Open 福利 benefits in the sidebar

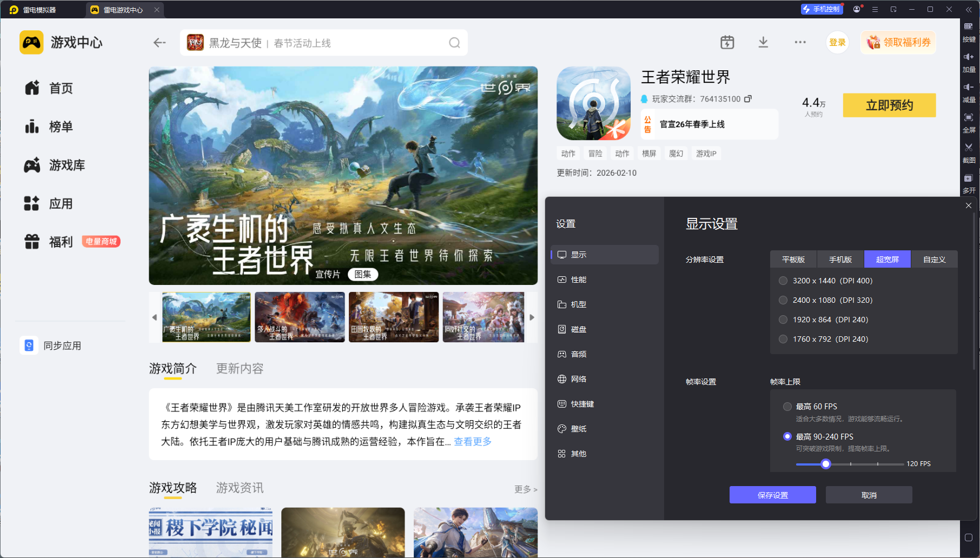49,242
